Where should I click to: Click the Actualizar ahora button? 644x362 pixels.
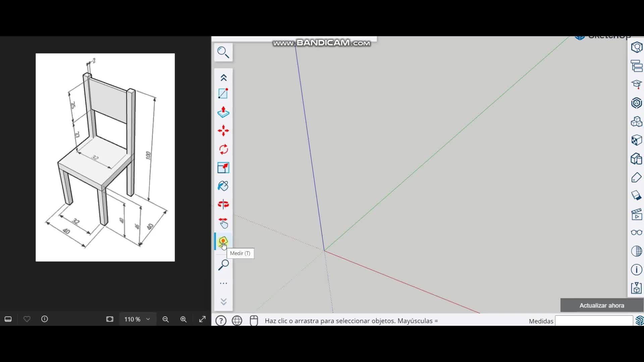pos(602,305)
